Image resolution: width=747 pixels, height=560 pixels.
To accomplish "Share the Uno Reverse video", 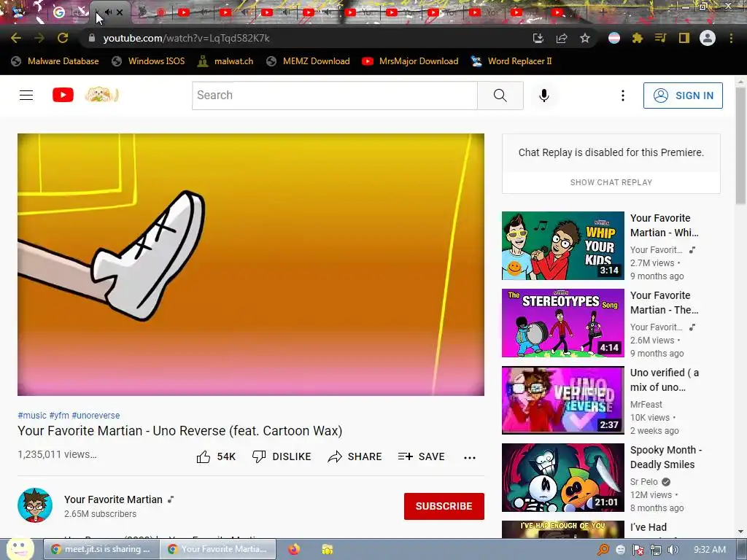I will pos(355,456).
